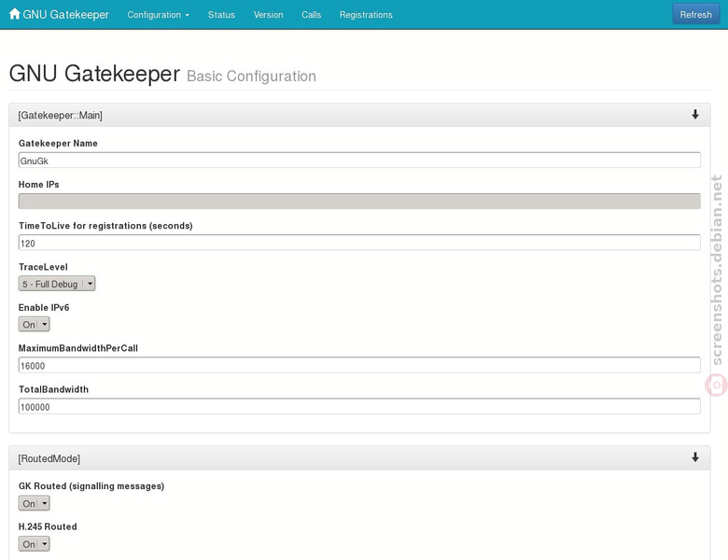Focus the TotalBandwidth field
Image resolution: width=728 pixels, height=560 pixels.
pos(359,407)
